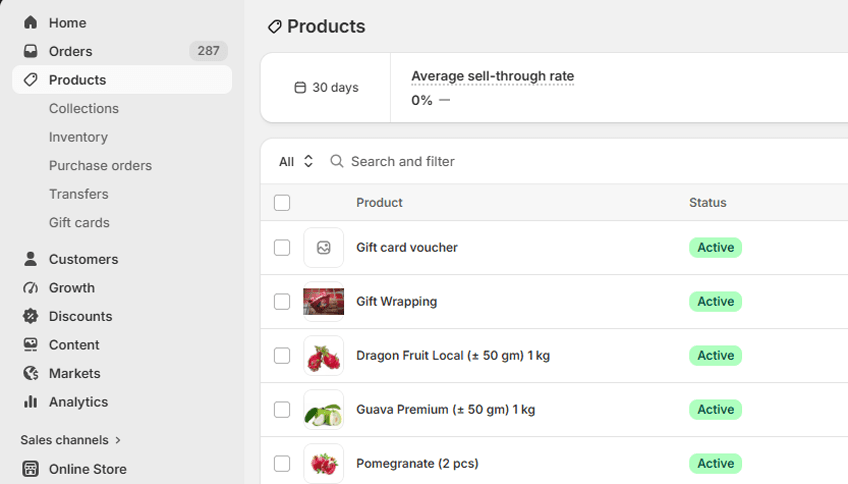Open Pomegranate (2 pcs) product
This screenshot has height=484, width=848.
[x=418, y=463]
